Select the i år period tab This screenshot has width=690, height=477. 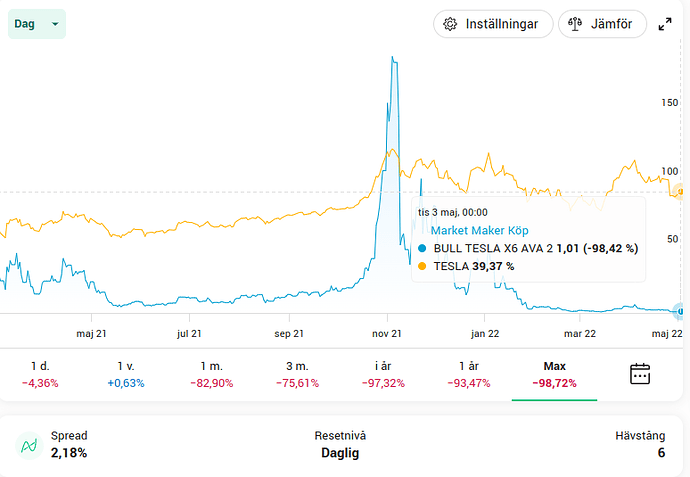click(383, 374)
